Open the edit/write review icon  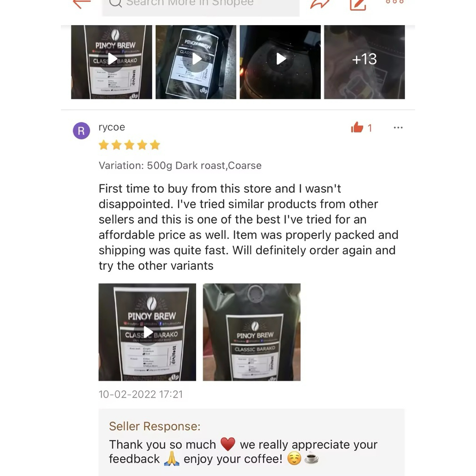(358, 4)
